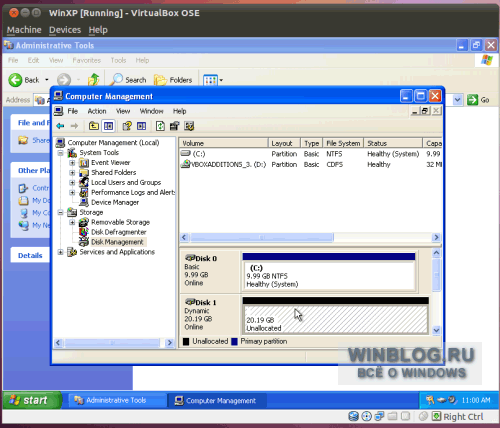Click the last toolbar icon after Rescan Disks
The width and height of the screenshot is (500, 428).
(189, 126)
